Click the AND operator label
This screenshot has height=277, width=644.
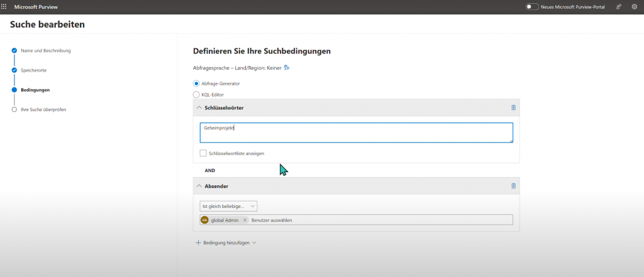coord(210,170)
